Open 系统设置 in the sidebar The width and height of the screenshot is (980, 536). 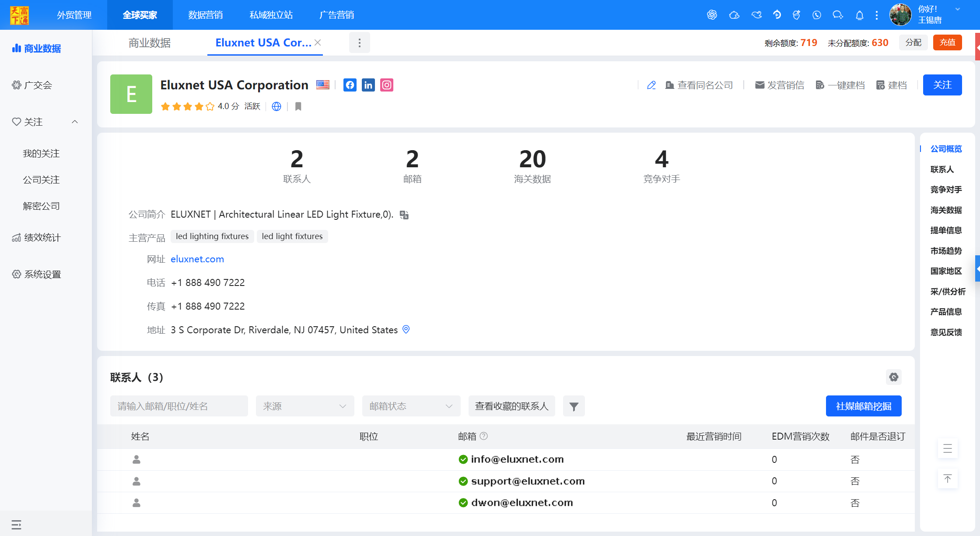pos(37,274)
